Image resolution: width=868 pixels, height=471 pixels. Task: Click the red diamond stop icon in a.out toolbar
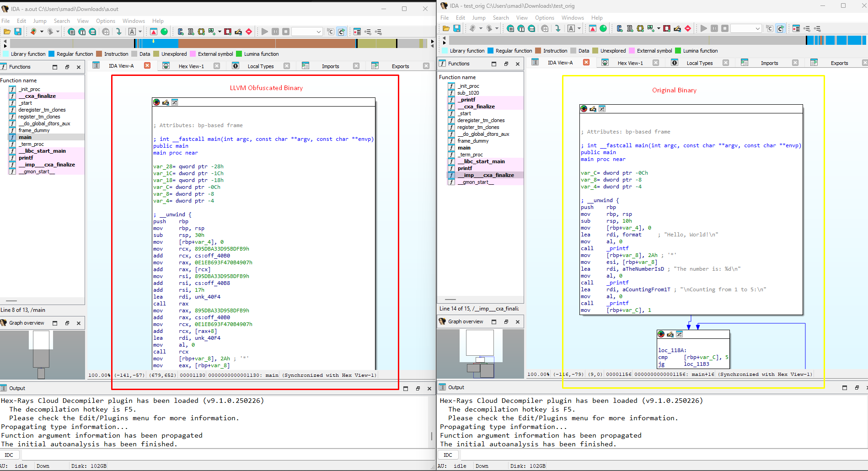[249, 32]
